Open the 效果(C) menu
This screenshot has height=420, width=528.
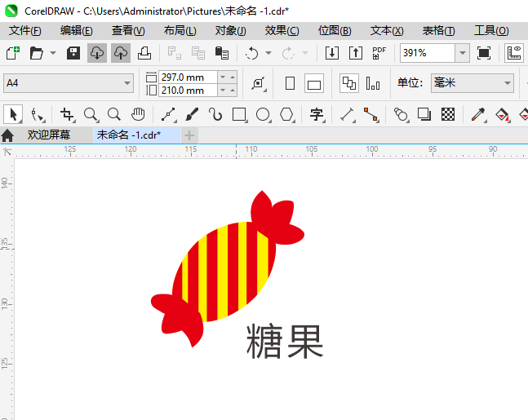pos(282,31)
